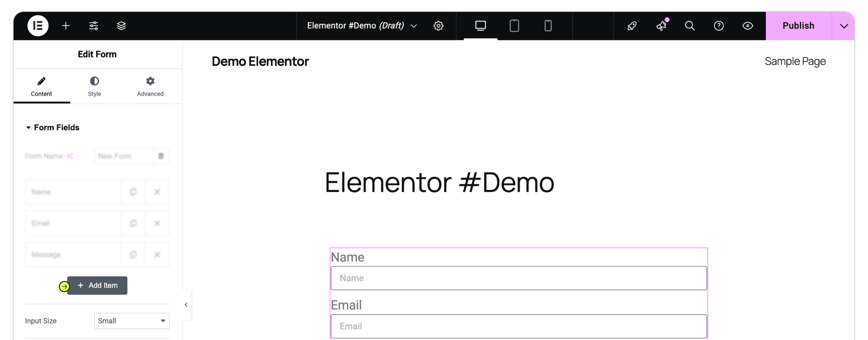Expand the Message item in field list
Viewport: 868px width, 340px height.
coord(73,255)
